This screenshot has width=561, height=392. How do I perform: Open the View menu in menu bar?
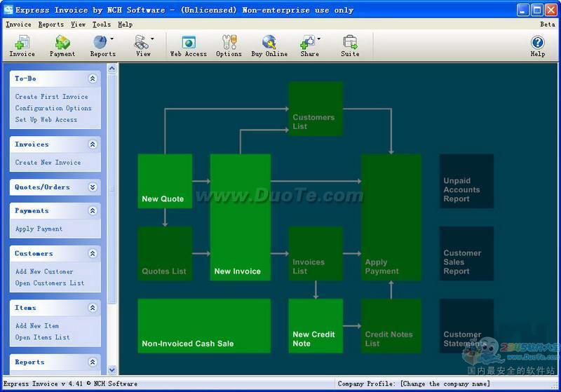[x=78, y=25]
